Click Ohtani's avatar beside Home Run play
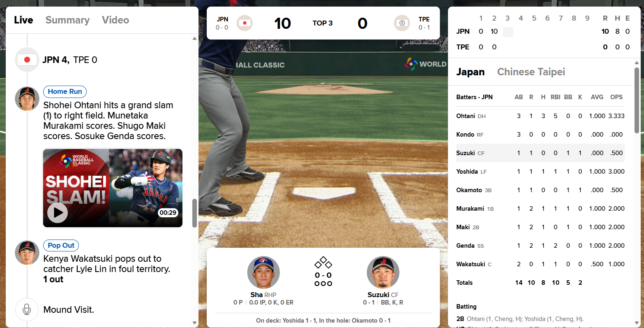 click(27, 99)
